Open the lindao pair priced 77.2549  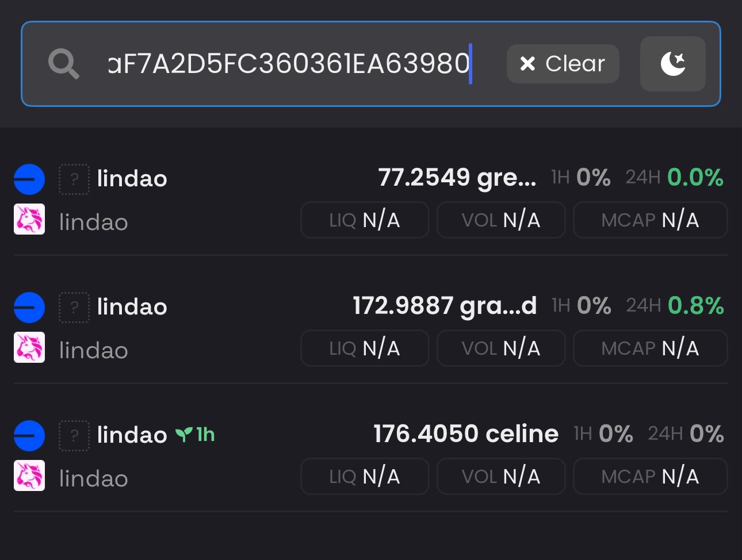click(x=457, y=178)
